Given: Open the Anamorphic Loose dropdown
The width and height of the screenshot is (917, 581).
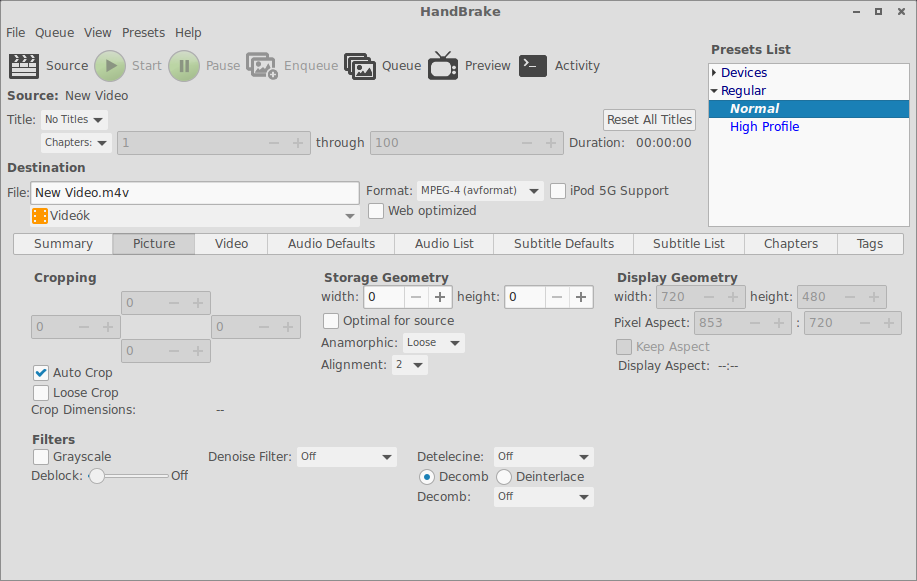Looking at the screenshot, I should (x=433, y=343).
